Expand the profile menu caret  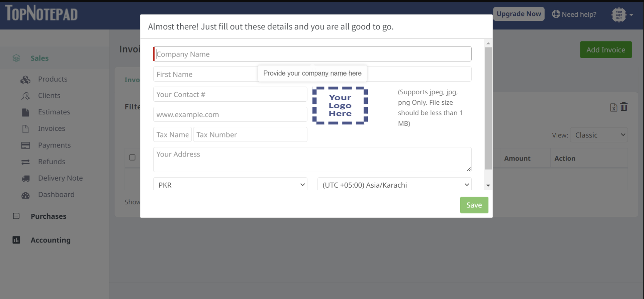(x=631, y=15)
